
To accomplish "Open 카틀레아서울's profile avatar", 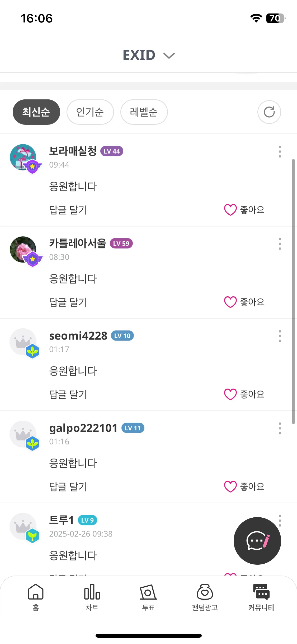I will pyautogui.click(x=23, y=250).
